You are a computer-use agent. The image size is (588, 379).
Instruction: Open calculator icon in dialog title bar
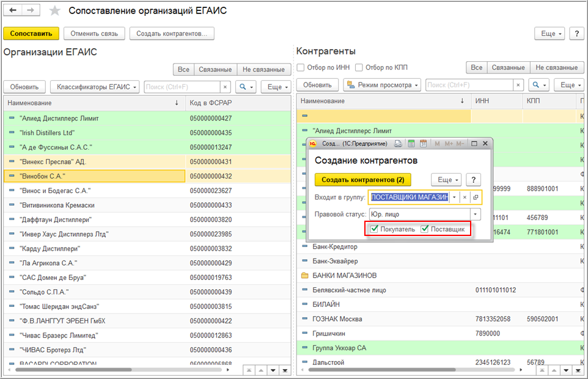point(411,144)
